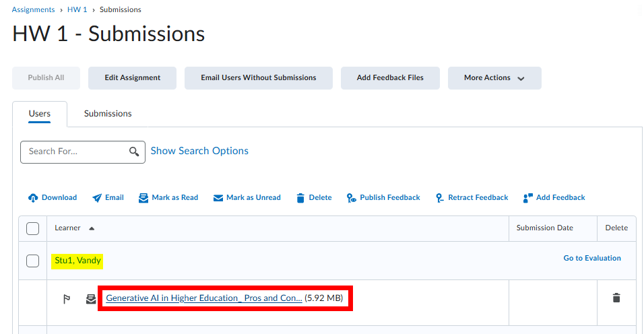Click in the Search For input field
The image size is (644, 334).
(74, 152)
